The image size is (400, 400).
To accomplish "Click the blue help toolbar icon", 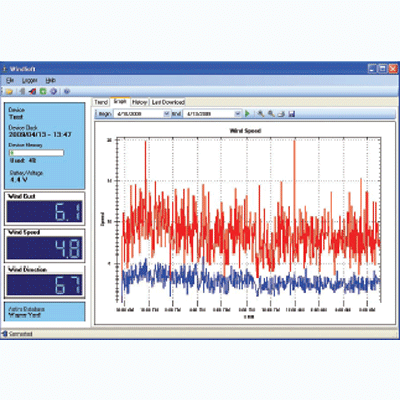I will [67, 91].
